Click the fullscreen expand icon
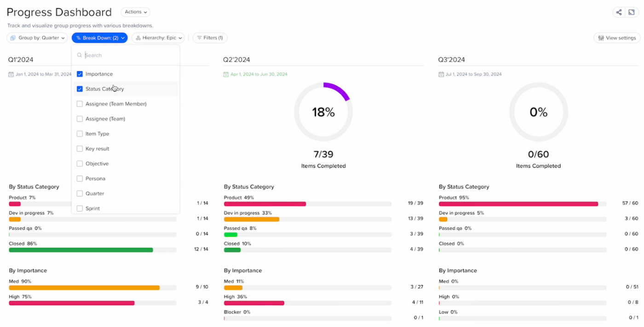644x327 pixels. [x=632, y=12]
